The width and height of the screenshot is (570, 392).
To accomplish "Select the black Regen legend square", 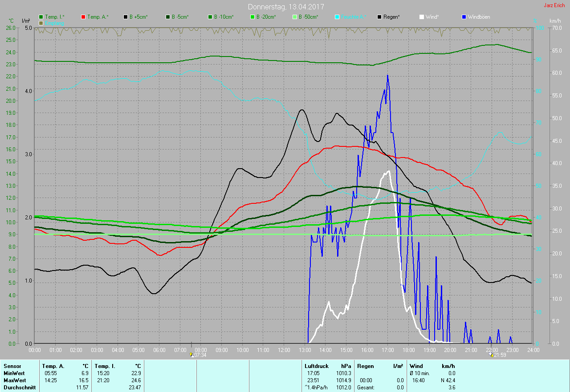I will point(379,17).
